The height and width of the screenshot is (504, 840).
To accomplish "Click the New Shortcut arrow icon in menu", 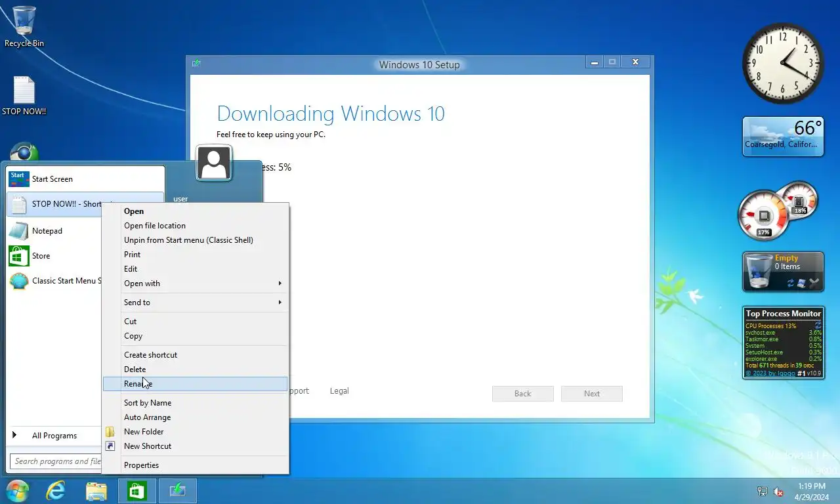I will 110,446.
